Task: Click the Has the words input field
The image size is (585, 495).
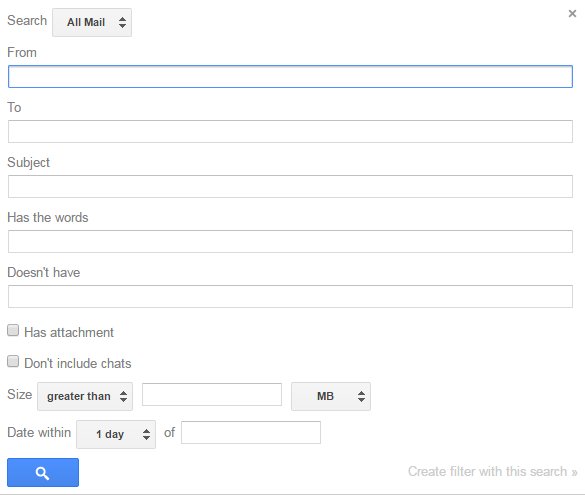Action: 290,241
